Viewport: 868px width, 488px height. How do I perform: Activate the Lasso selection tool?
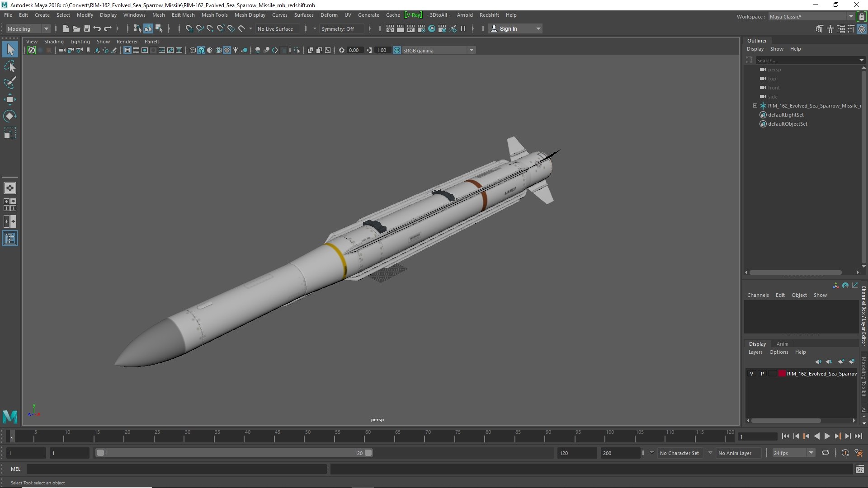[10, 66]
